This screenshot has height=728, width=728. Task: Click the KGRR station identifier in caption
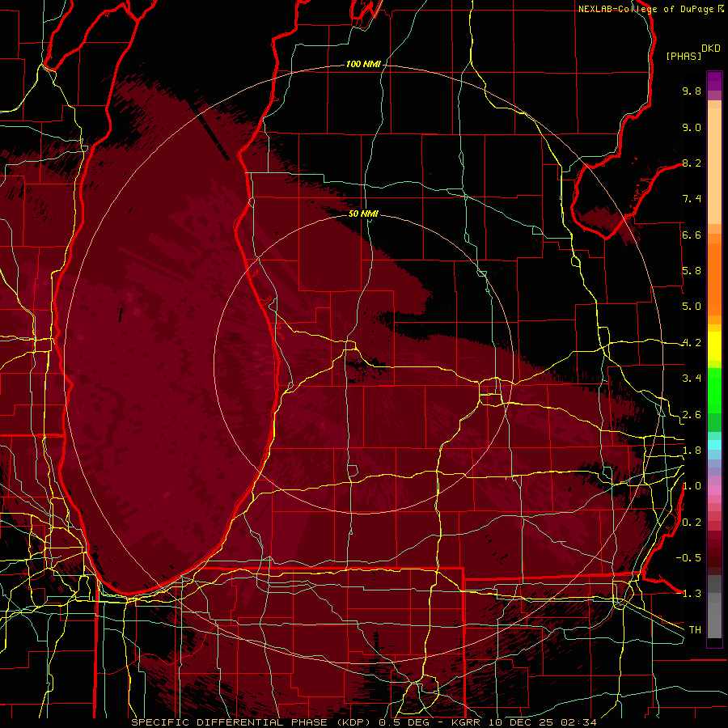pyautogui.click(x=467, y=722)
